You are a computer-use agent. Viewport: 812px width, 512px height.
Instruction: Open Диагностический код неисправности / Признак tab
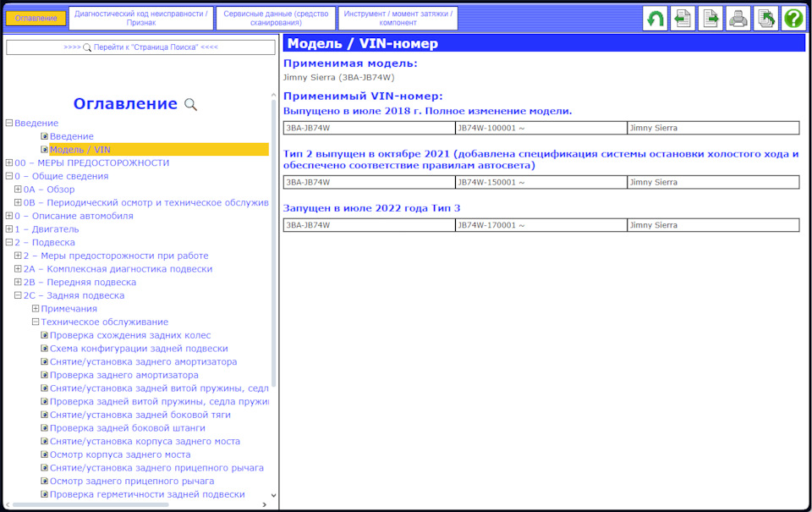[x=141, y=18]
